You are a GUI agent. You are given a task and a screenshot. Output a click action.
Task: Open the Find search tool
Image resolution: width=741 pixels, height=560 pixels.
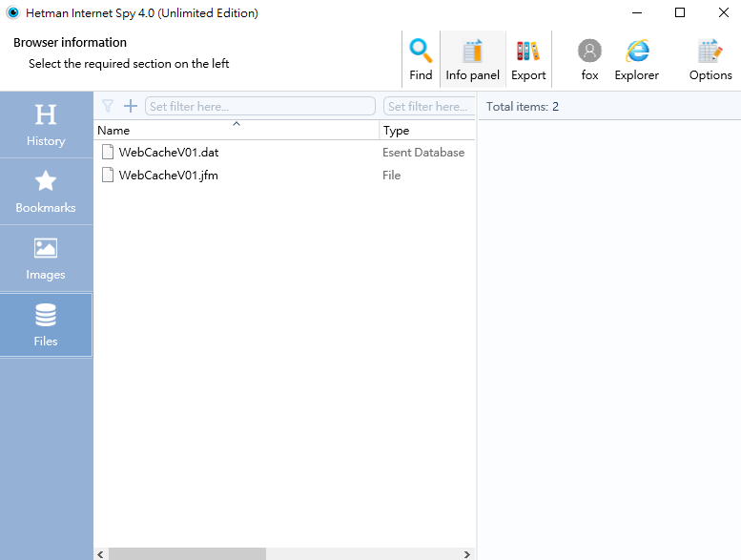(x=421, y=59)
